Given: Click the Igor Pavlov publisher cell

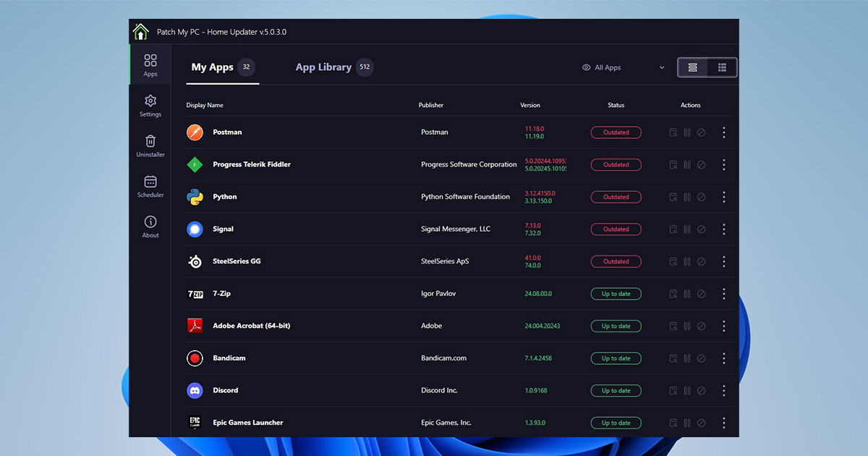Looking at the screenshot, I should pyautogui.click(x=438, y=294).
